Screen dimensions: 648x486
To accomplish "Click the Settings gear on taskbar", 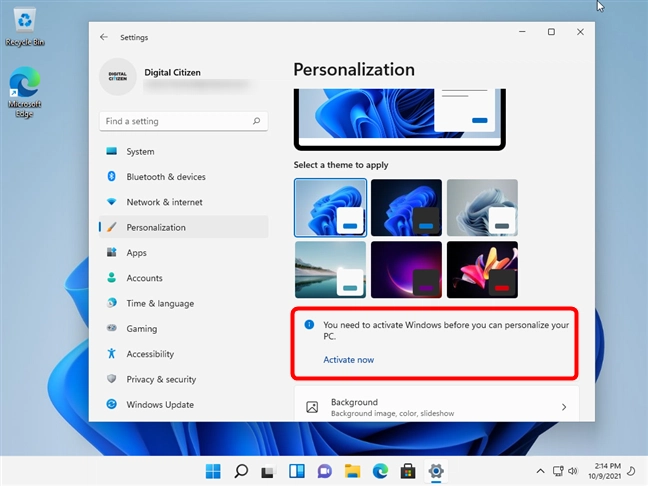I will click(436, 471).
